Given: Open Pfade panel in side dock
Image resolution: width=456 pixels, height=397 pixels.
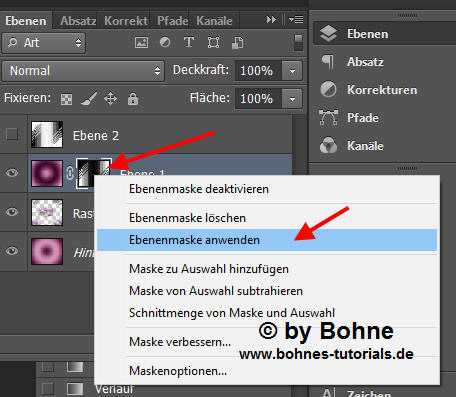Looking at the screenshot, I should 363,118.
